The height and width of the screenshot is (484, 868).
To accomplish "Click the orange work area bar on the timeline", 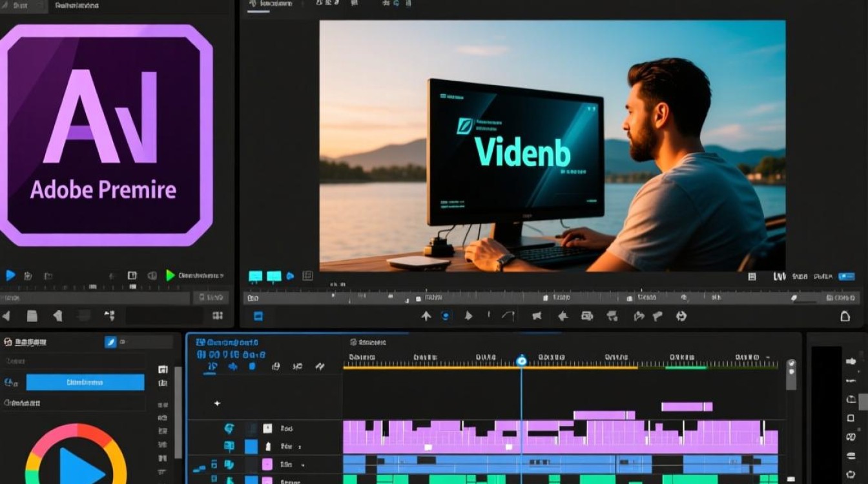I will tap(491, 367).
